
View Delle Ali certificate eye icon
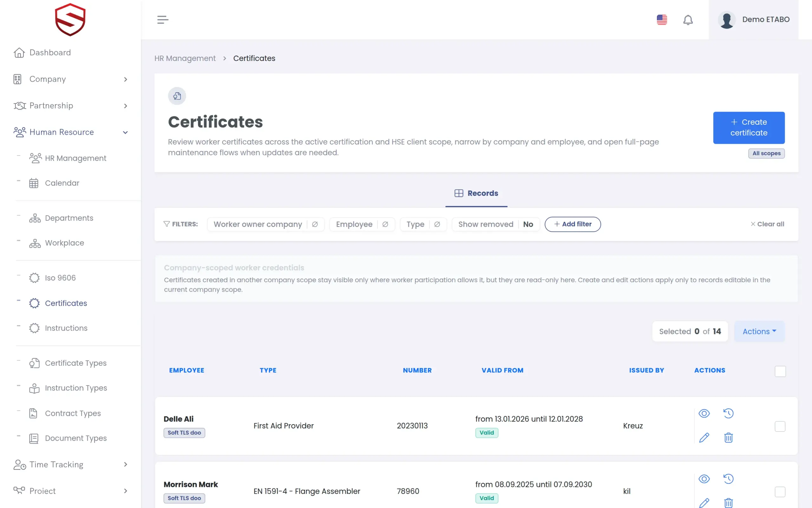pos(704,413)
